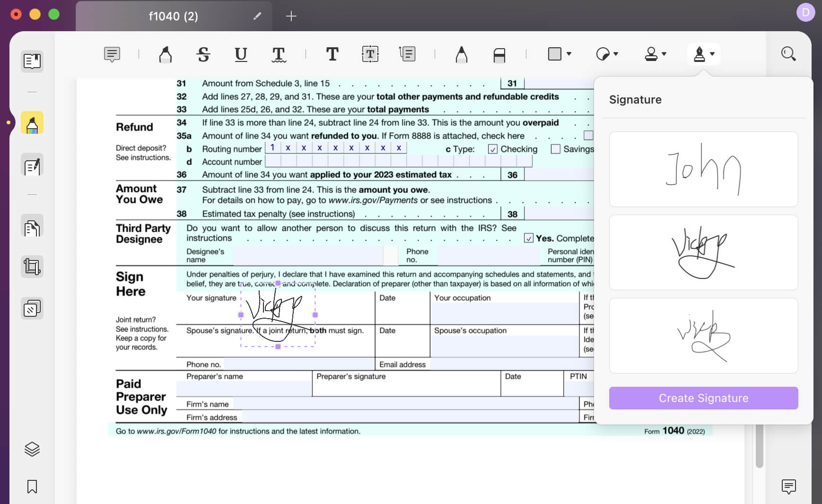Screen dimensions: 822x504
Task: Click the "Paid Preparer Use Only" heading
Action: pyautogui.click(x=141, y=397)
